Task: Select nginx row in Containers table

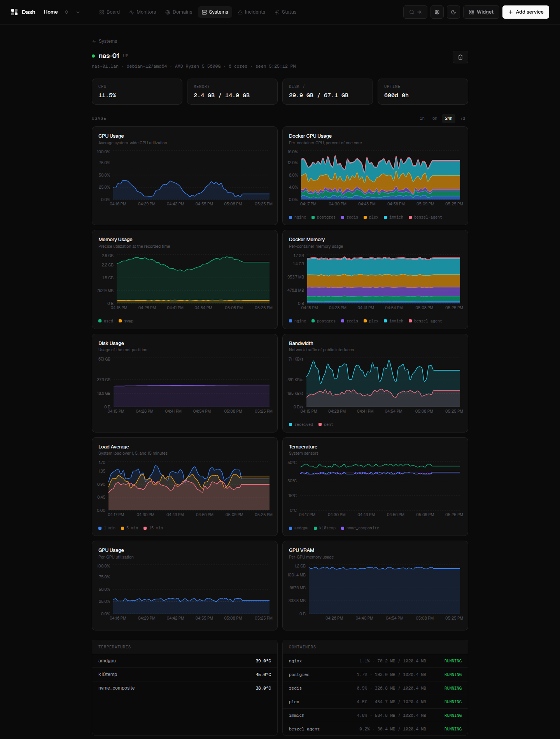Action: pos(375,661)
